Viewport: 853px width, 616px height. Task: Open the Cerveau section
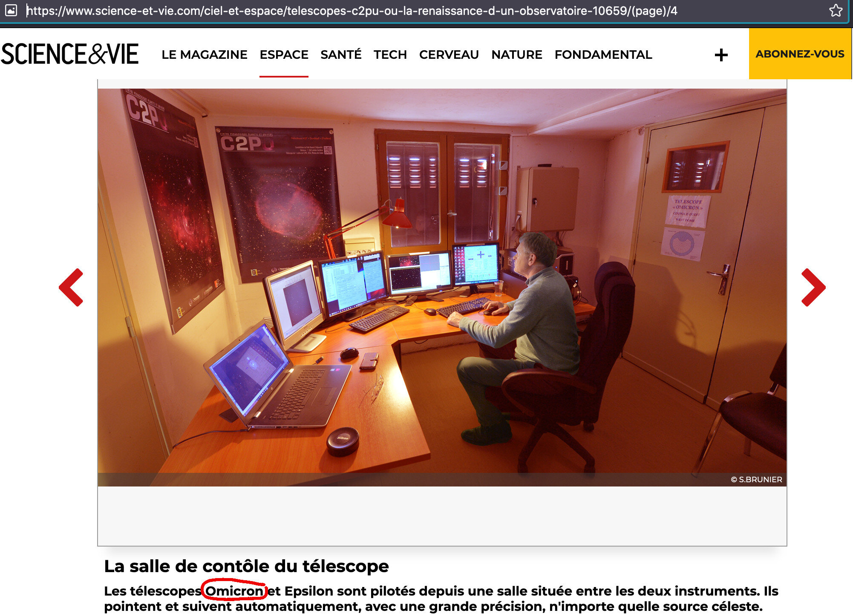(449, 55)
